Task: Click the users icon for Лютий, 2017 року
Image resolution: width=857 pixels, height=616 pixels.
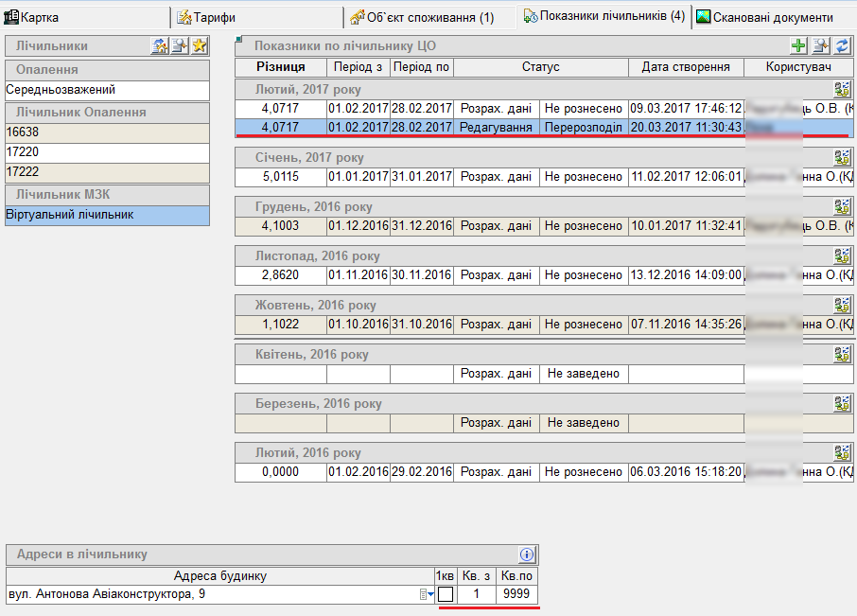Action: (x=842, y=89)
